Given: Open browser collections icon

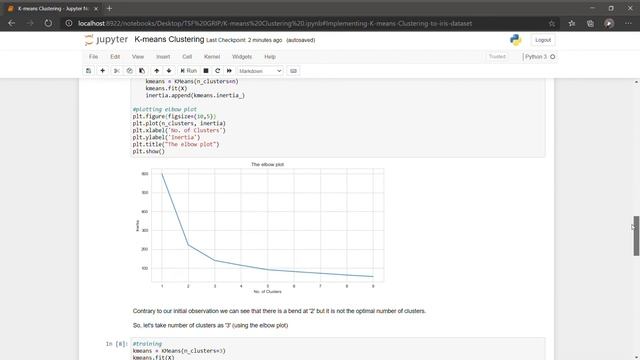Looking at the screenshot, I should point(590,24).
